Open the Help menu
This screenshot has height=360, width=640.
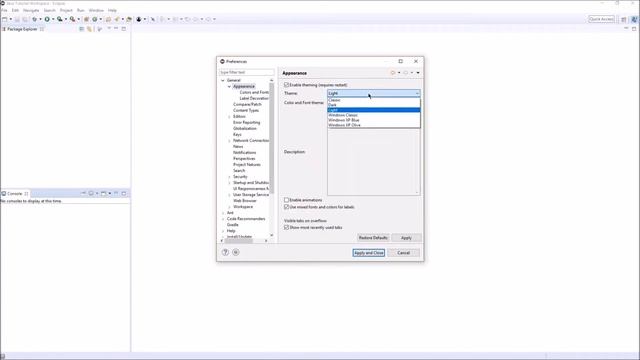112,10
